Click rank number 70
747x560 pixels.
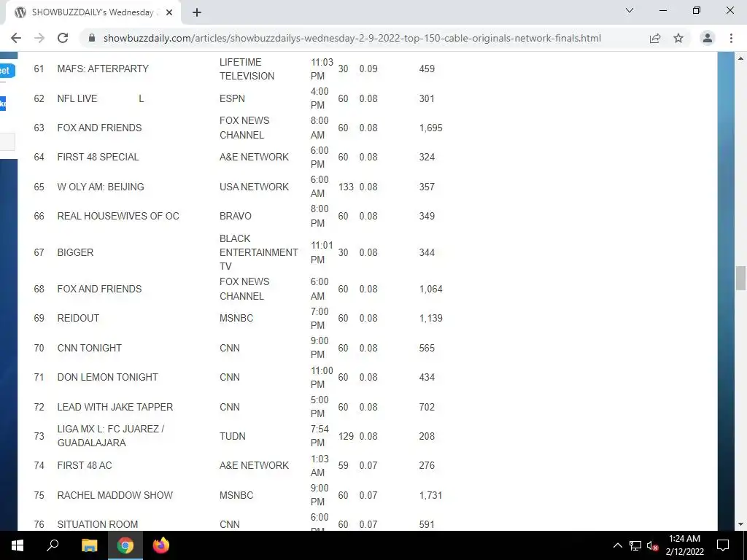tap(39, 348)
